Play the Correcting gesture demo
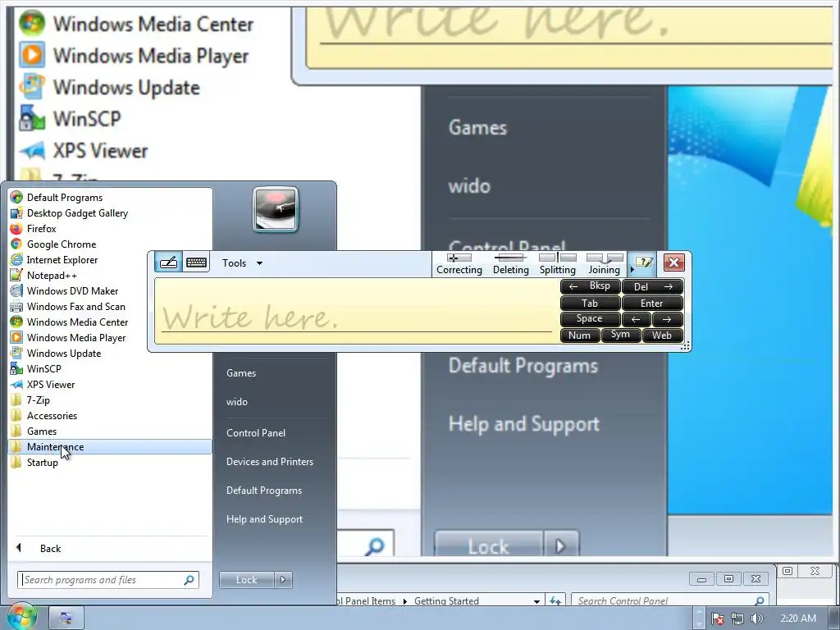The height and width of the screenshot is (630, 840). [459, 265]
